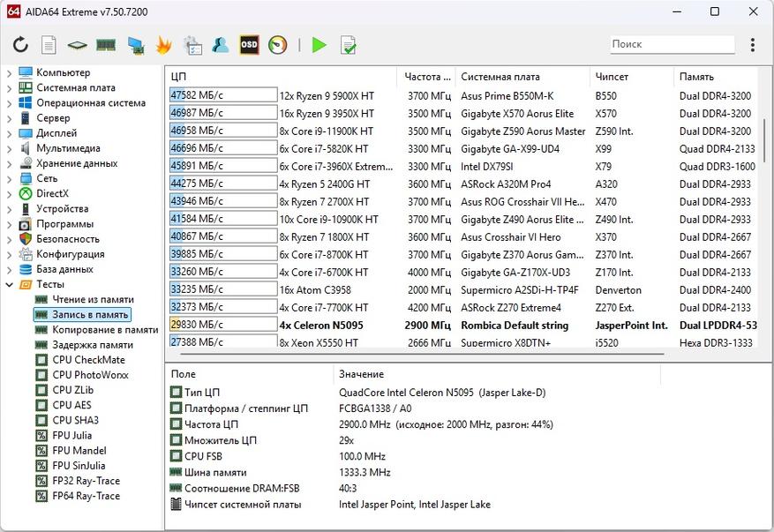Select the CPU AES test

(71, 405)
